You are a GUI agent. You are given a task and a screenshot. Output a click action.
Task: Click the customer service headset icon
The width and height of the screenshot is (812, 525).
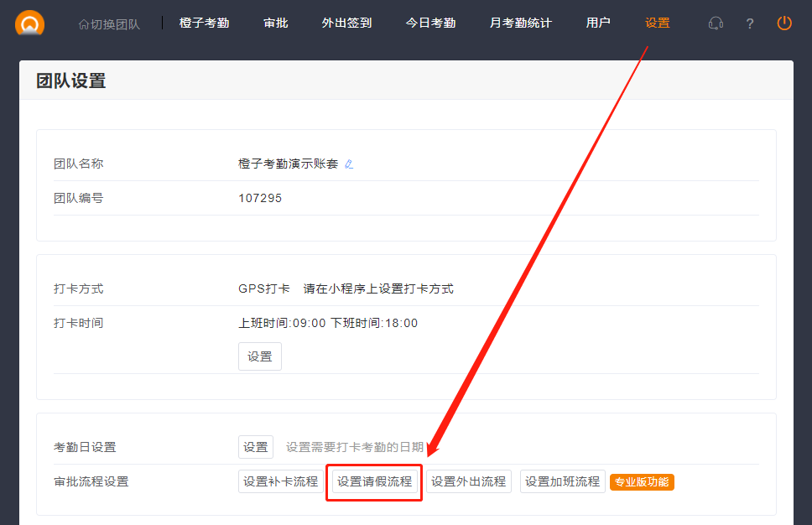point(716,23)
